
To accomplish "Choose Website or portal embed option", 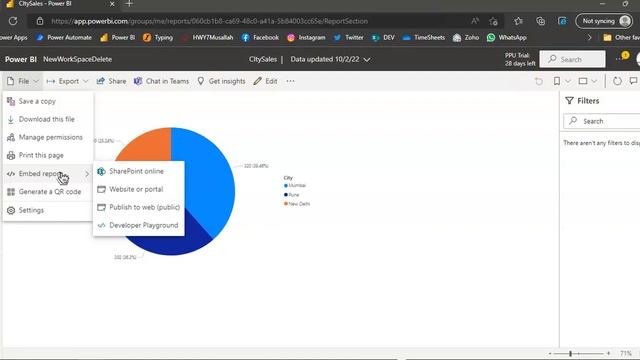I will coord(139,189).
